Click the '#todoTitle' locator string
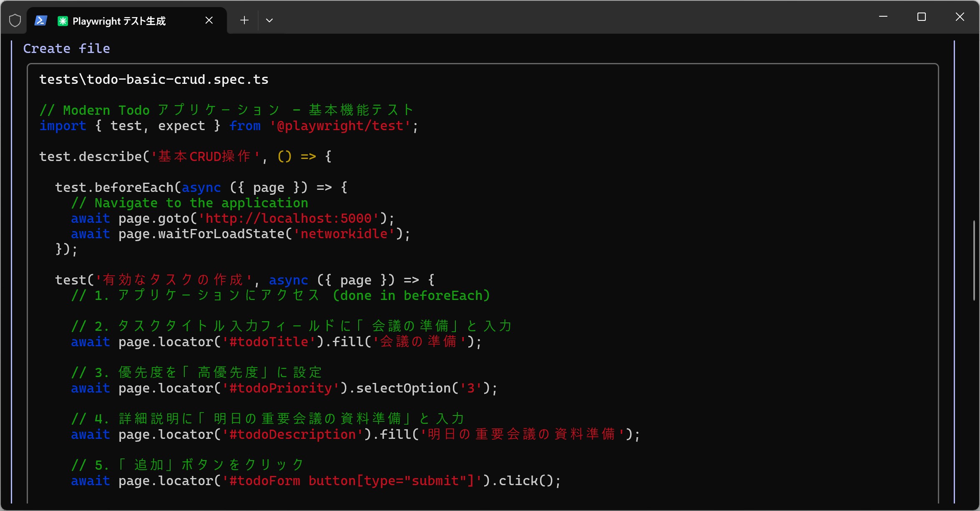 [269, 342]
